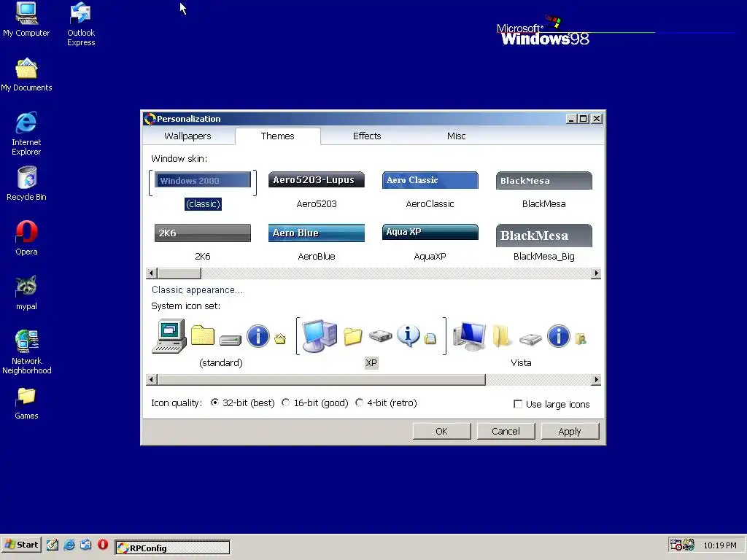Switch to the Themes tab
This screenshot has width=747, height=560.
tap(277, 136)
